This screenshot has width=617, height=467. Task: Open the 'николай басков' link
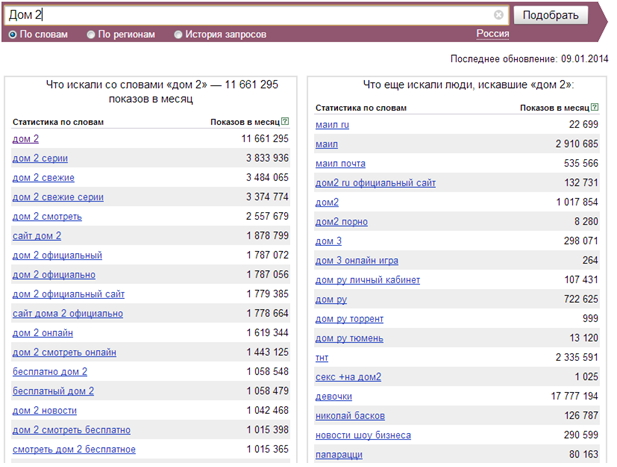tap(350, 416)
